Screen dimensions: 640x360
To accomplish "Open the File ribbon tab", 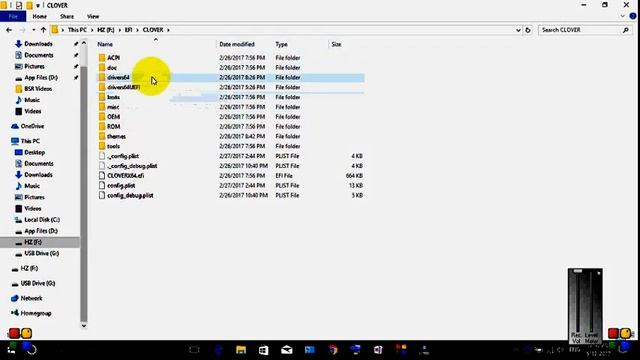I will coord(13,16).
